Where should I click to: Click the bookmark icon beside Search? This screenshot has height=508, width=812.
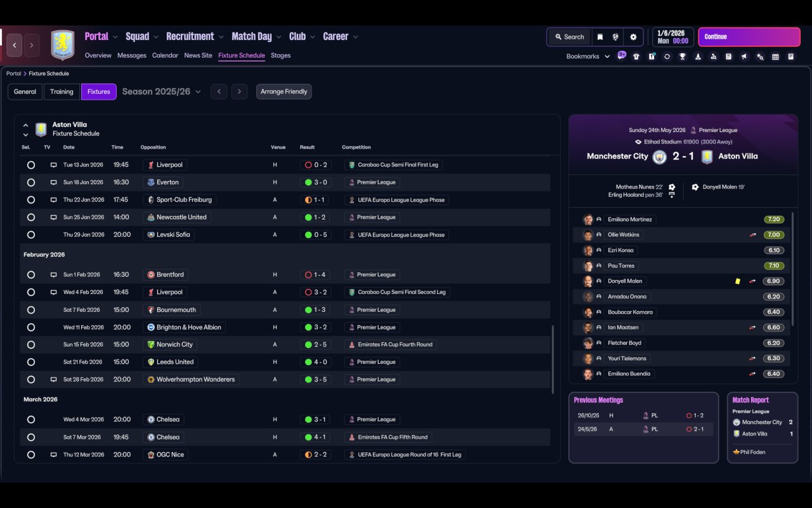click(599, 37)
